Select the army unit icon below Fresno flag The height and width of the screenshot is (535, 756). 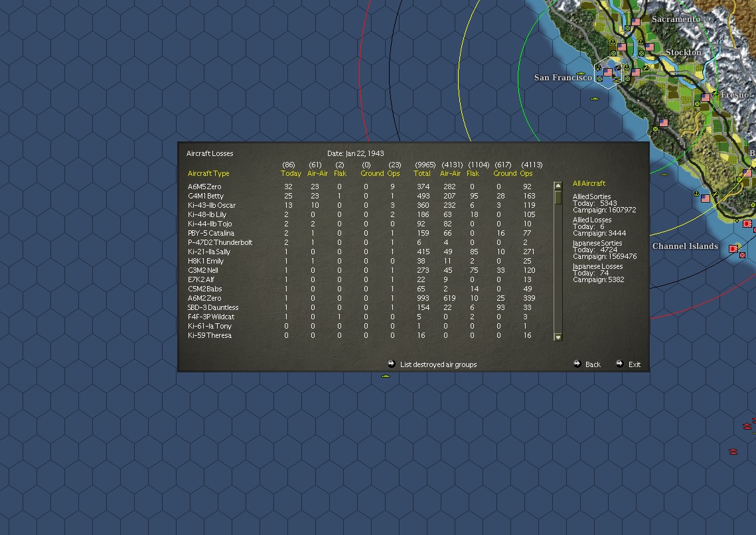coord(697,104)
